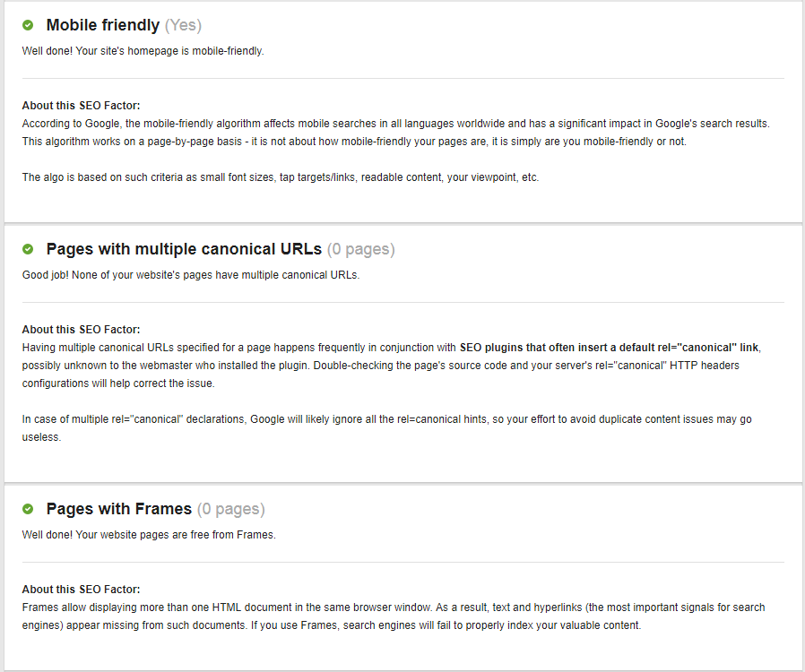This screenshot has height=672, width=805.
Task: Click About this SEO Factor label under Mobile friendly
Action: 81,106
